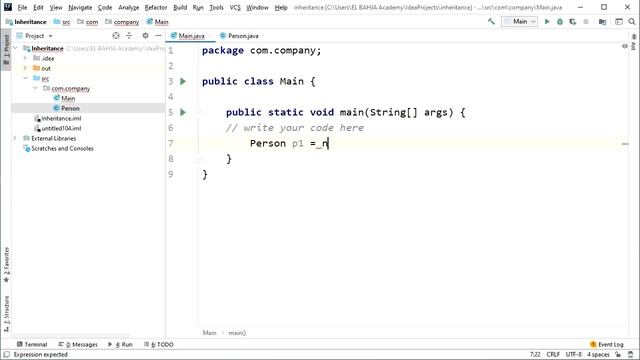The width and height of the screenshot is (640, 360).
Task: Open the Event Log
Action: tap(607, 344)
